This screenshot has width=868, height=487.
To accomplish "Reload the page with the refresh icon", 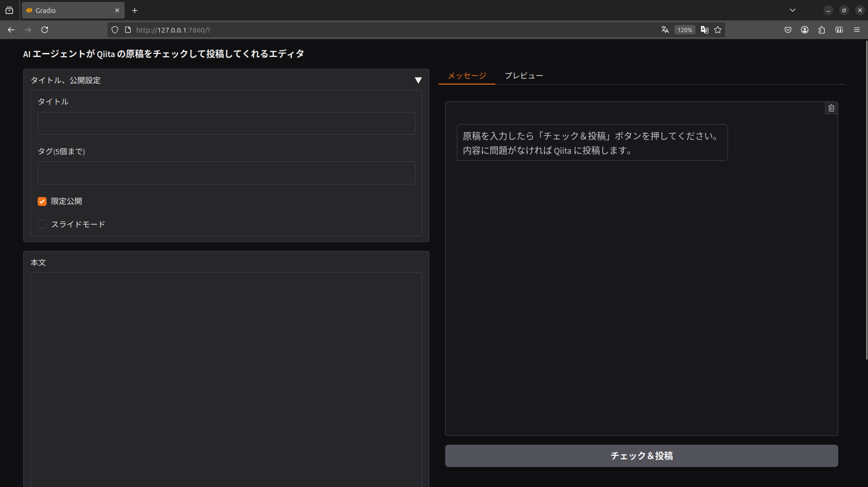I will click(45, 30).
